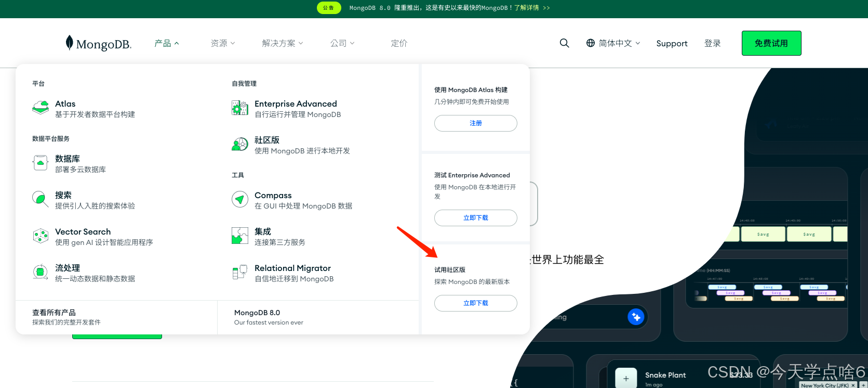Click the Vector Search icon
Viewport: 868px width, 388px height.
click(41, 236)
